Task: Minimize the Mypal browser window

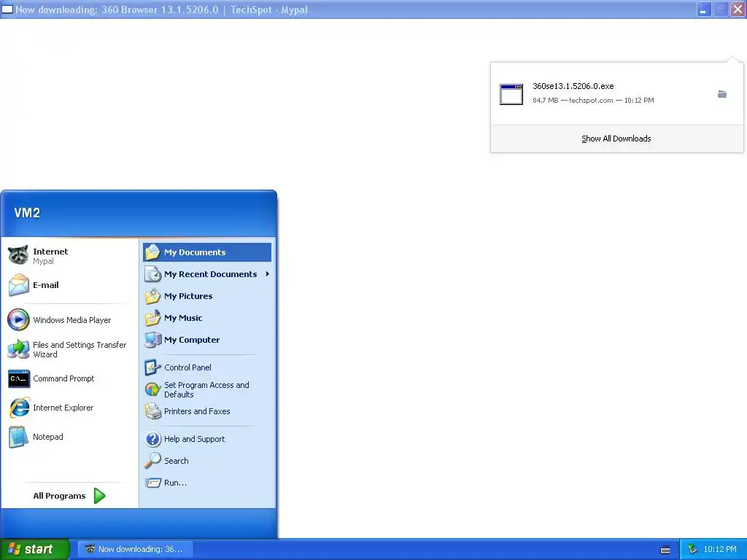Action: coord(704,9)
